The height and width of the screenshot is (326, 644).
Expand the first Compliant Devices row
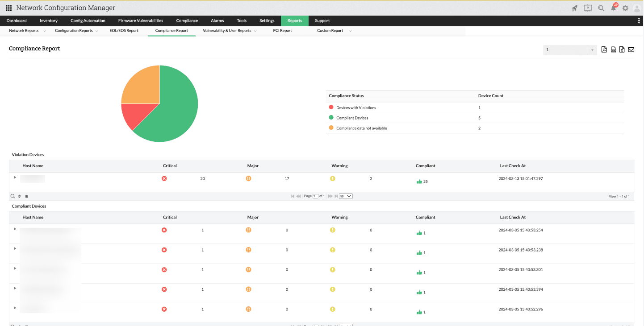coord(15,229)
